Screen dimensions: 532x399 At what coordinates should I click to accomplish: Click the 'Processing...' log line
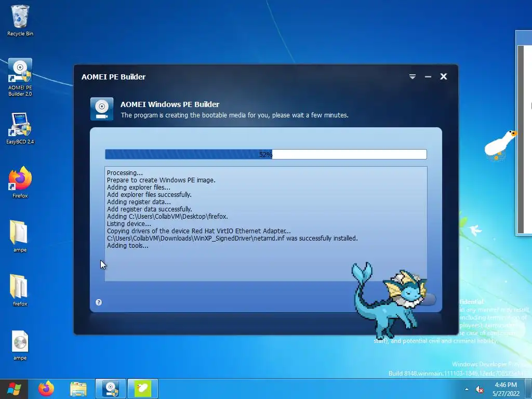(125, 172)
